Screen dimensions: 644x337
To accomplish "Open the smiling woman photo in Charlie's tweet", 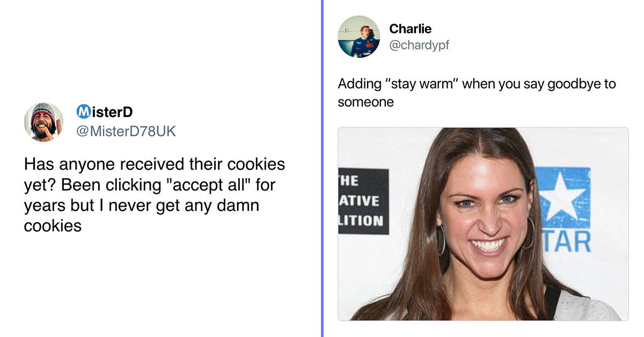I will click(x=483, y=224).
